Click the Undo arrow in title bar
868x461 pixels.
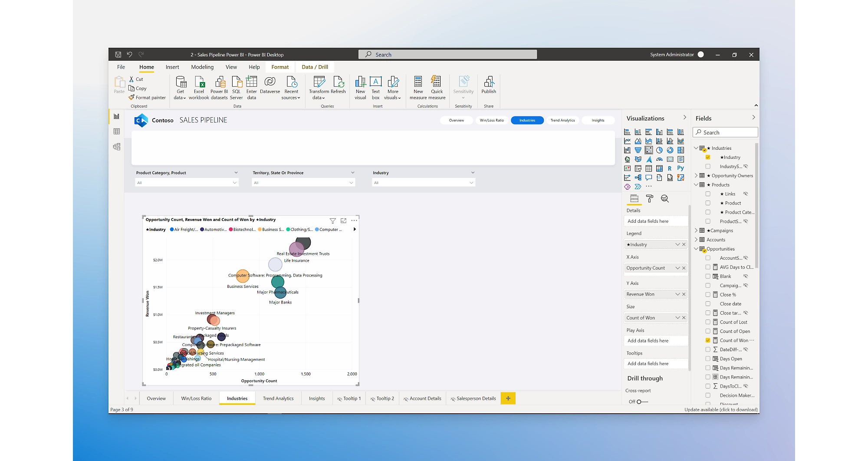(129, 55)
